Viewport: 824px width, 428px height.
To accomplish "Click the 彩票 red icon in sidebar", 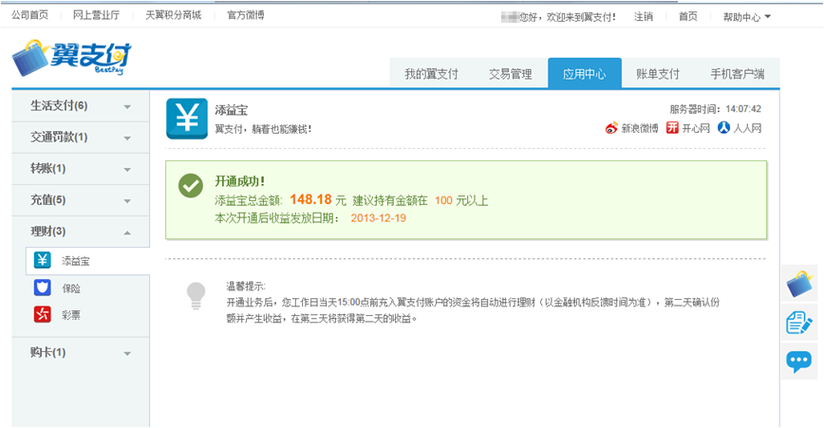I will (43, 314).
